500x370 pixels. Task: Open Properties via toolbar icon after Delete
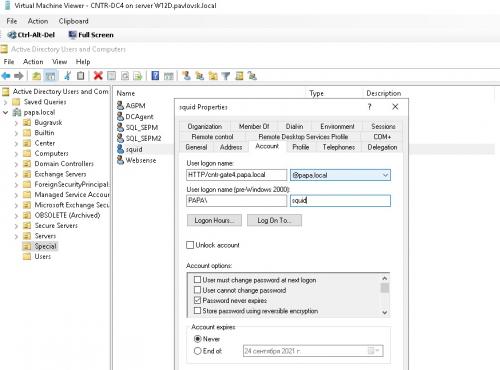pyautogui.click(x=111, y=76)
